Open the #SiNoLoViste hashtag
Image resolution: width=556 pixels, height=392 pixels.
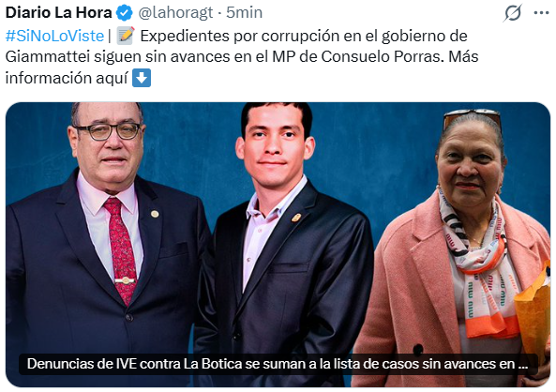point(54,37)
